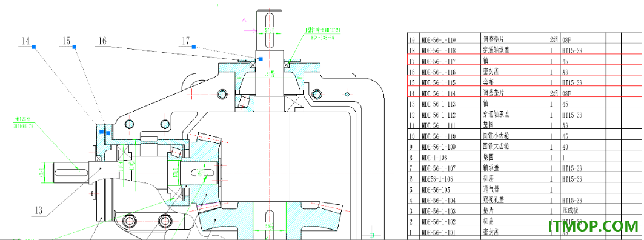Click balloon number 16 label

102,41
